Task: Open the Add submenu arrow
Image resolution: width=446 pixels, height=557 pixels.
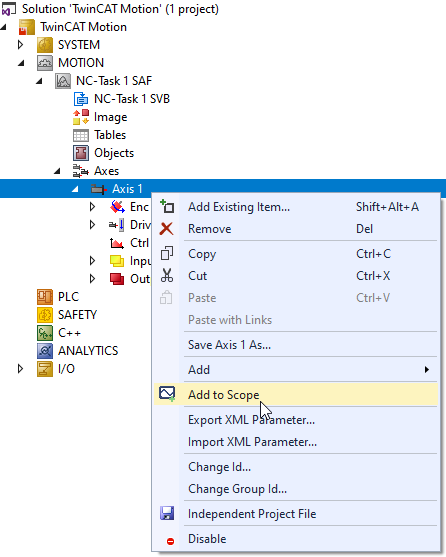Action: click(427, 369)
